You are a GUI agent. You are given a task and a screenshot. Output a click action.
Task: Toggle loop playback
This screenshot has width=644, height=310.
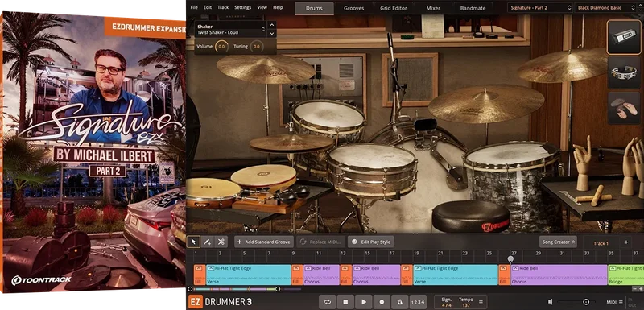[x=328, y=302]
